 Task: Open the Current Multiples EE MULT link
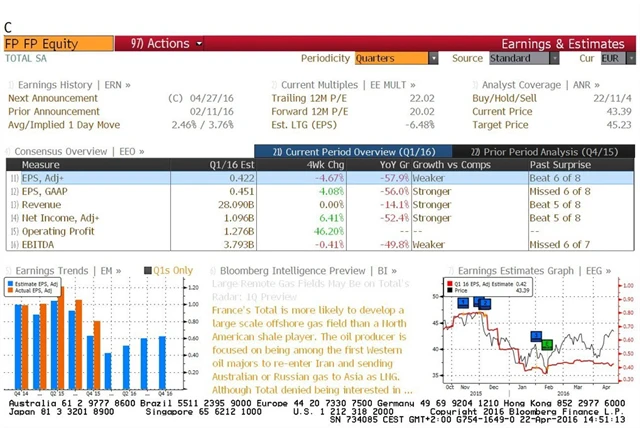[x=338, y=85]
